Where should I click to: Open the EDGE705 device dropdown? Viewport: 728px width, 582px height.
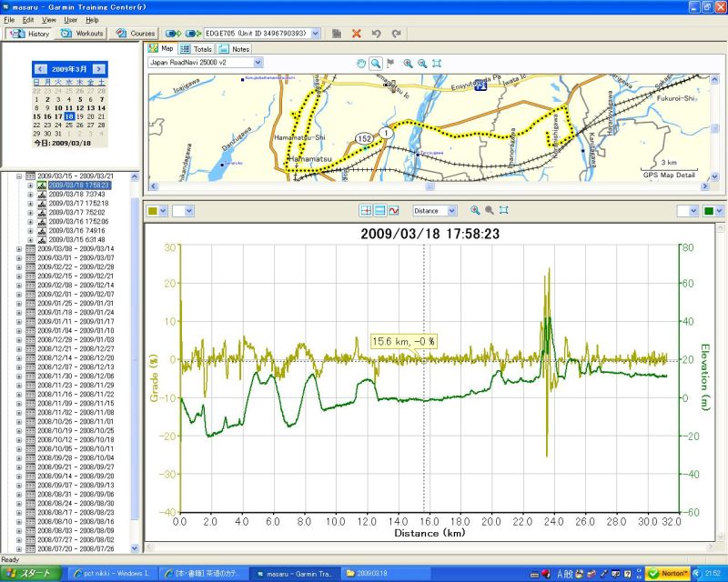315,34
